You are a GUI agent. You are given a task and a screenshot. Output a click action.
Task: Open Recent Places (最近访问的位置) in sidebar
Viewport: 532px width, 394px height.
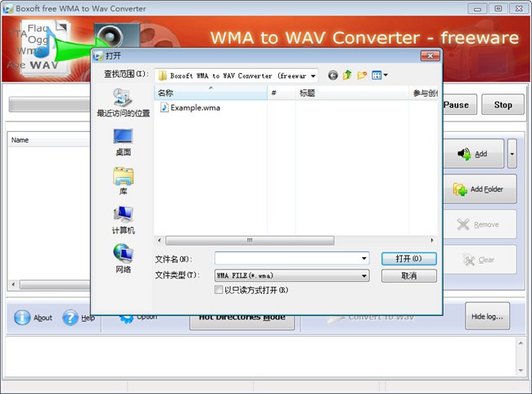coord(123,102)
